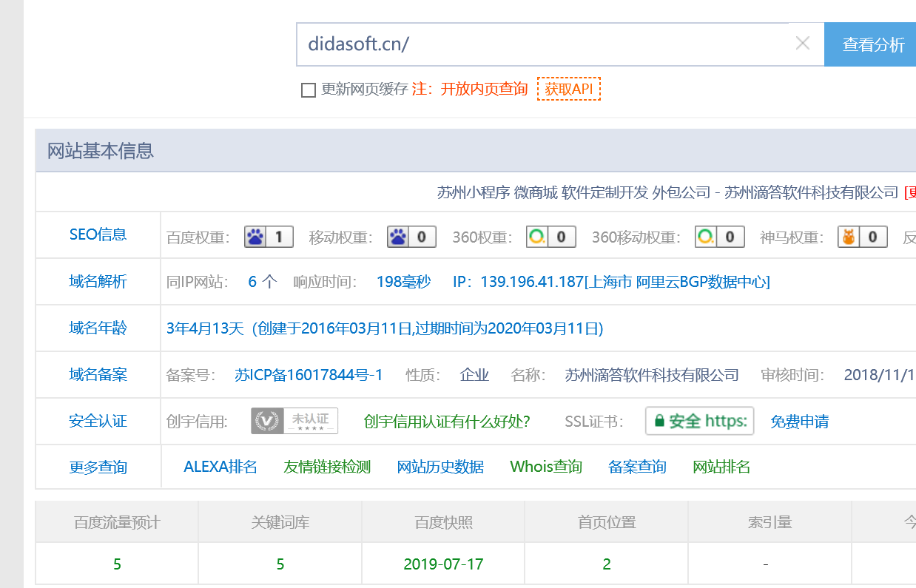Click the 企业 nature value
The width and height of the screenshot is (916, 588).
point(474,375)
